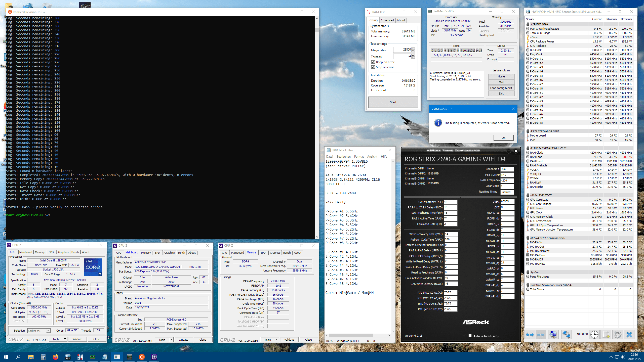The image size is (644, 362).
Task: Switch to Ubuntu terminal taskbar icon
Action: click(x=142, y=357)
